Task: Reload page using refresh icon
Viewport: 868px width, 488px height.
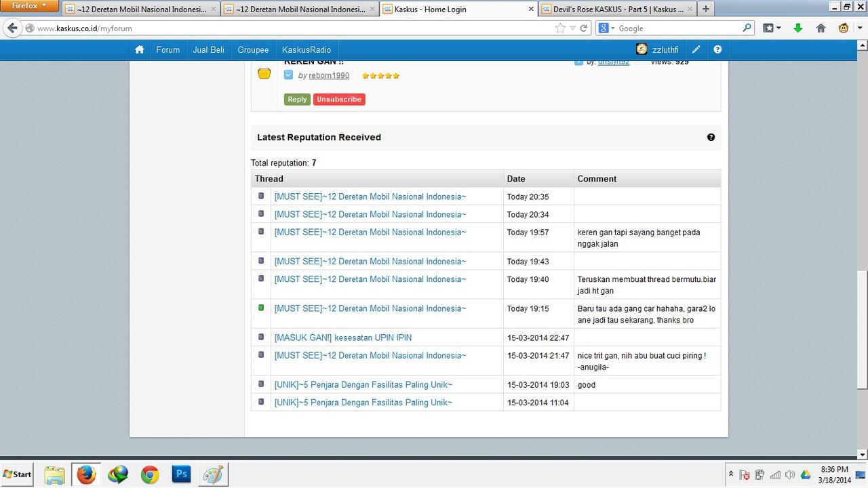Action: pyautogui.click(x=585, y=28)
